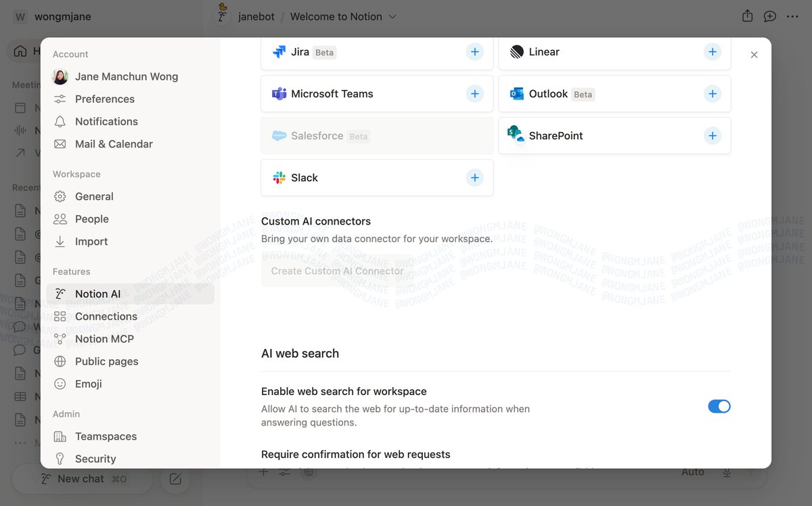This screenshot has width=812, height=506.
Task: Click the 'AI web search' heading
Action: (x=300, y=353)
